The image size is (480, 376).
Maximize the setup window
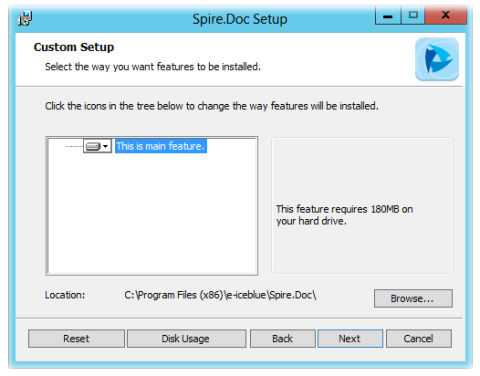(413, 16)
